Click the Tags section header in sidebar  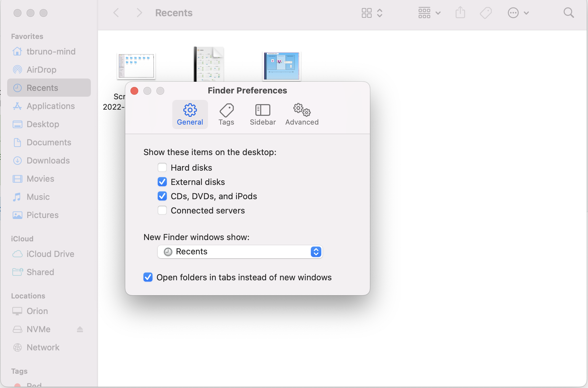coord(19,371)
